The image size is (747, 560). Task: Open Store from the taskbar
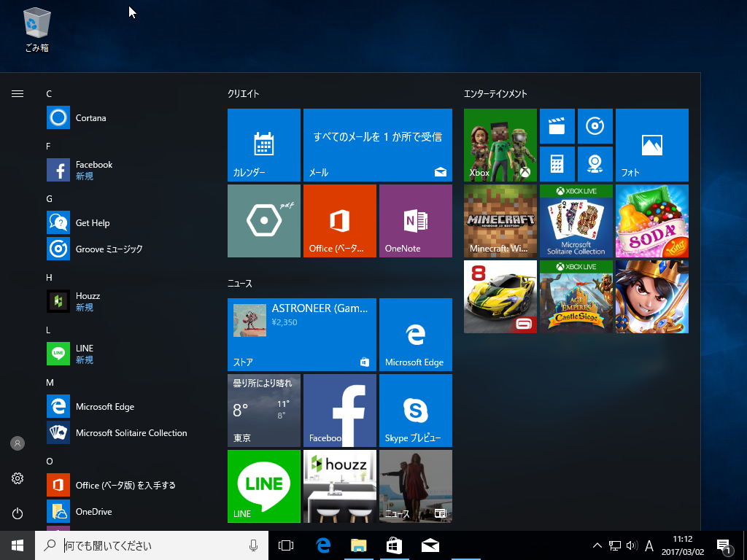tap(394, 545)
